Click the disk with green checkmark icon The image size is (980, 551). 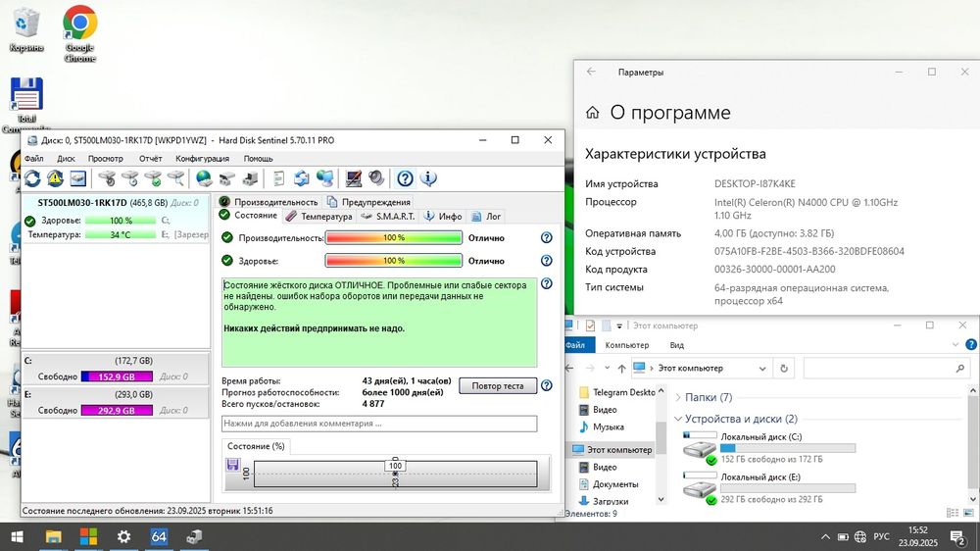(x=153, y=178)
